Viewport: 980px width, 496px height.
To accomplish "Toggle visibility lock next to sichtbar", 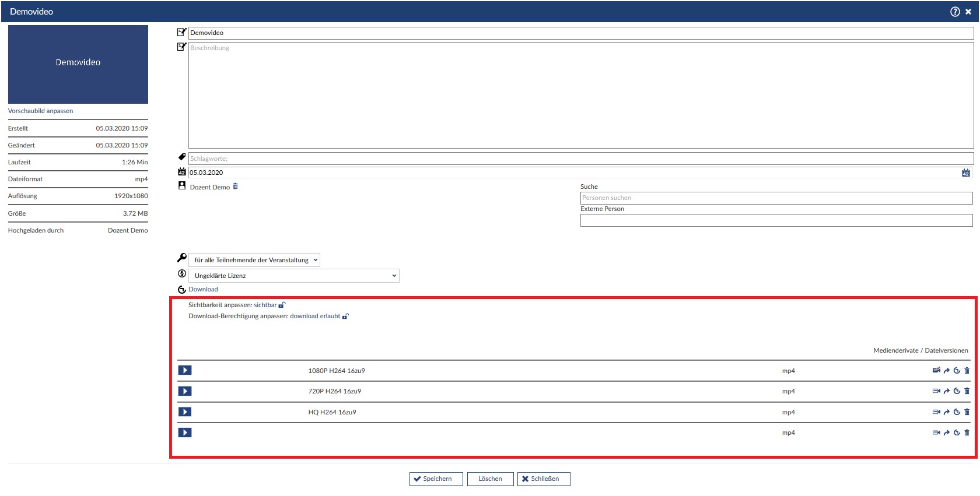I will click(x=282, y=305).
